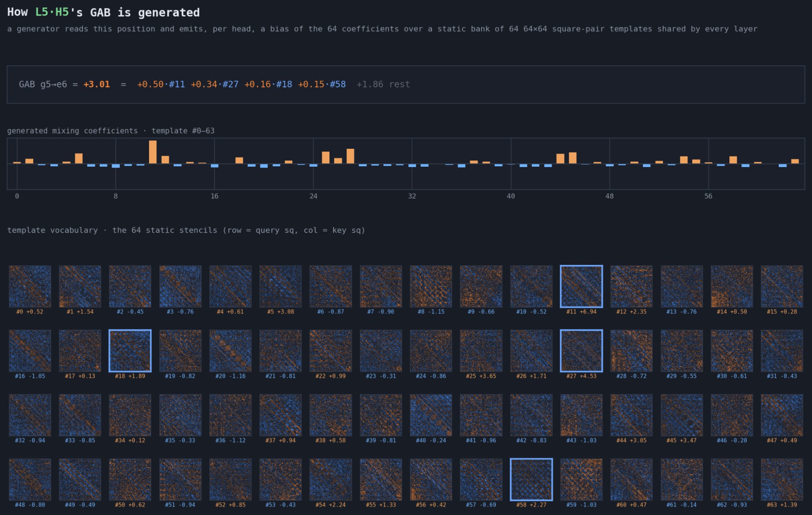Click the "#41 -0.96" stencil caption
The image size is (812, 515).
point(481,440)
